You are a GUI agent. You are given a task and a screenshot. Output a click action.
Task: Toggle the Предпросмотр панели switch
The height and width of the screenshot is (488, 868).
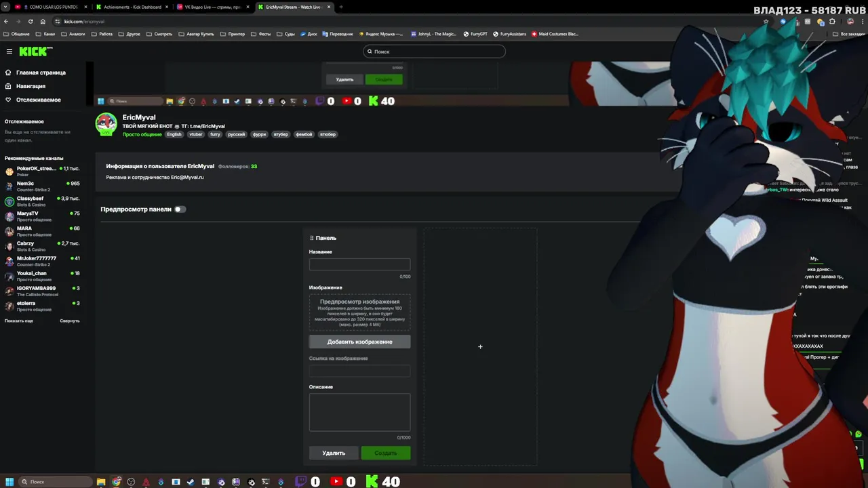(179, 209)
